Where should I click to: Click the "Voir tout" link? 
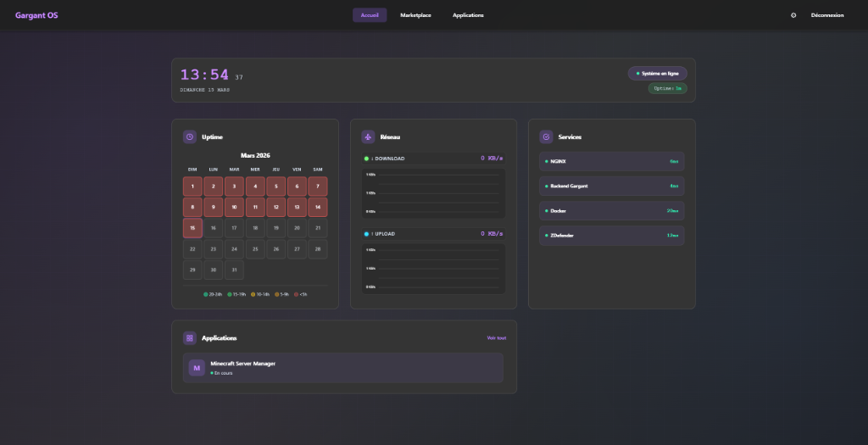coord(496,337)
